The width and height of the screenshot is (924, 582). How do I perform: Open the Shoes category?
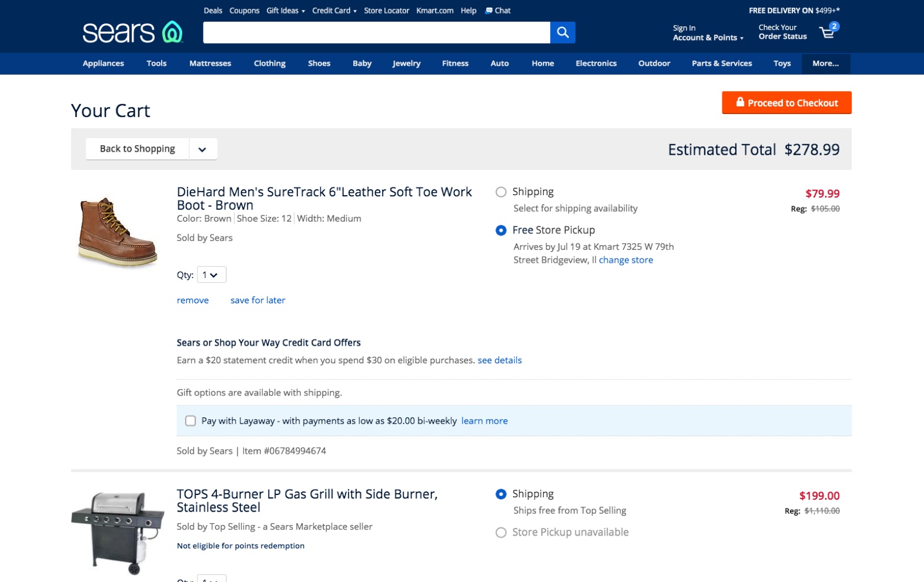[319, 63]
